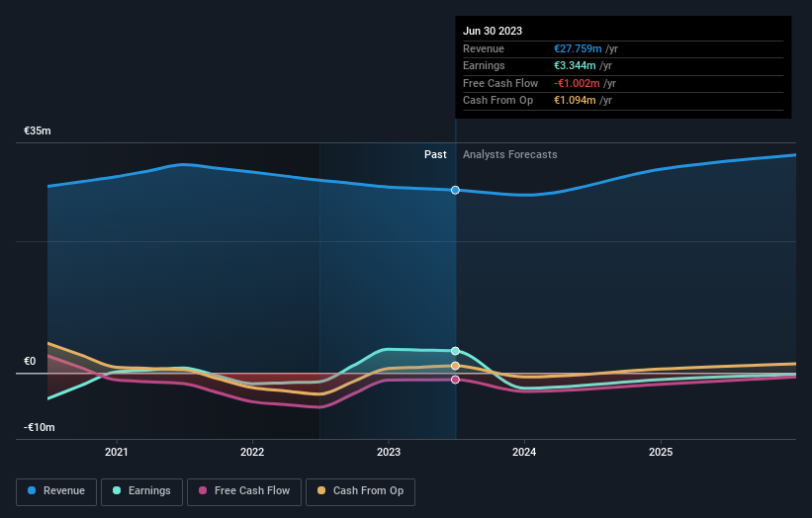Click the Analysts Forecasts label
The image size is (812, 518).
coord(510,155)
